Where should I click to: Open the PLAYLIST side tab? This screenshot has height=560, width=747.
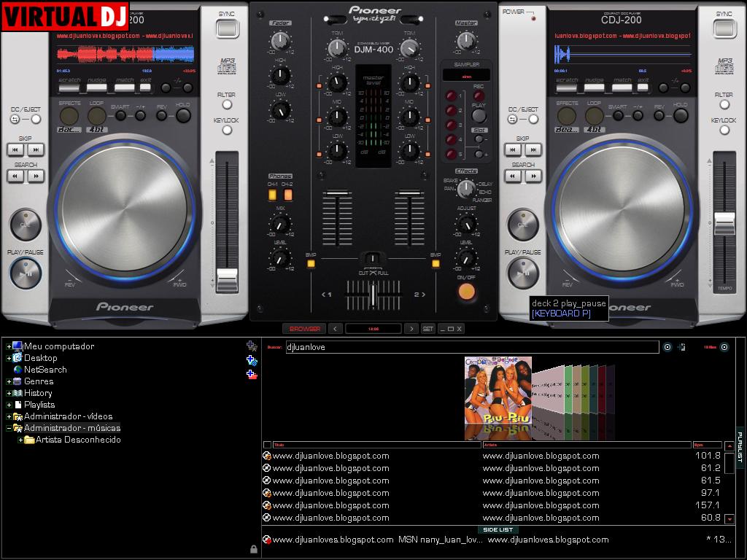coord(740,447)
